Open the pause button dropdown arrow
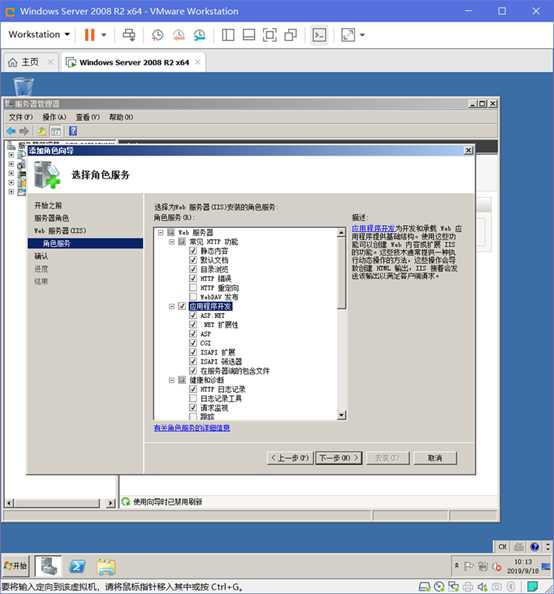Image resolution: width=554 pixels, height=594 pixels. point(103,35)
